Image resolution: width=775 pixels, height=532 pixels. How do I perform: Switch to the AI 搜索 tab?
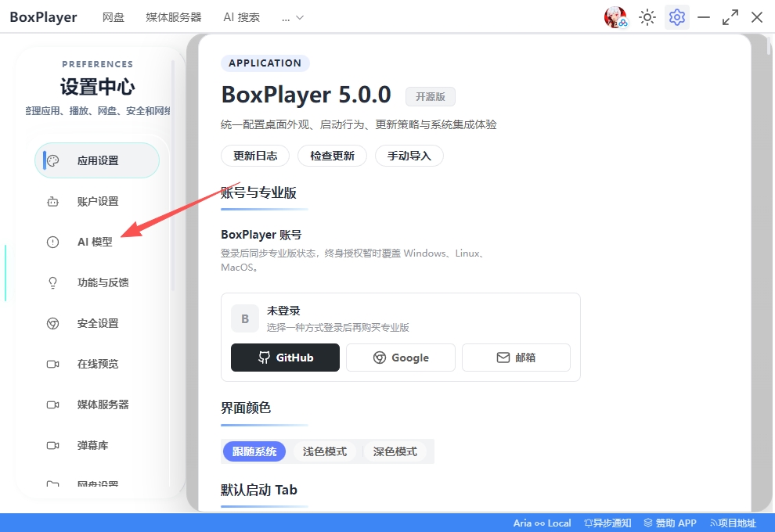(242, 17)
